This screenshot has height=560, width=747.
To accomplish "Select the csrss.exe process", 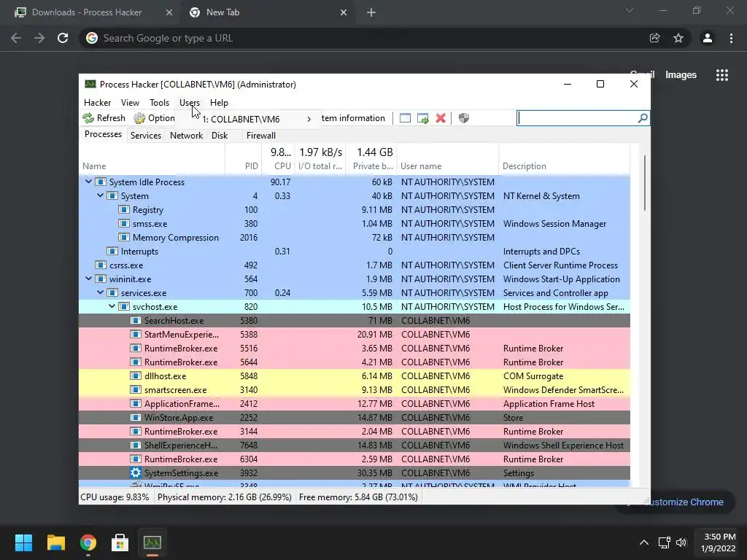I will [x=355, y=265].
